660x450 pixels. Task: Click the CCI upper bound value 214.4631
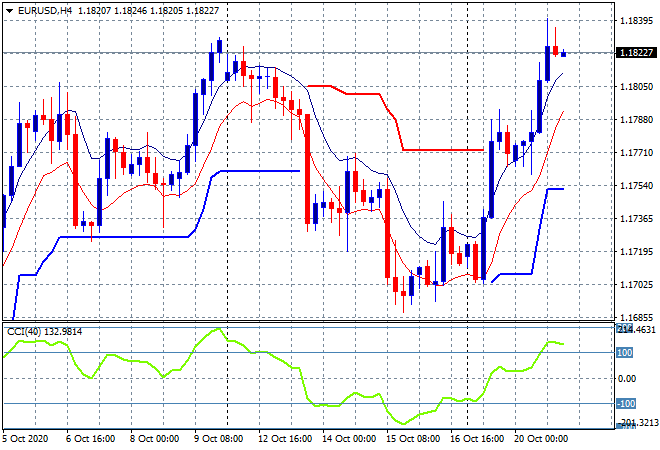(636, 329)
